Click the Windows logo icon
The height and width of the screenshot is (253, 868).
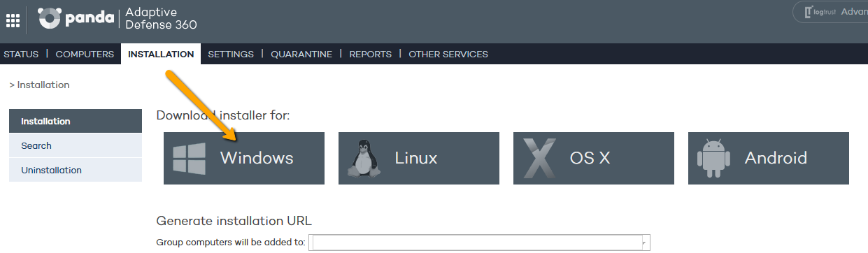point(190,159)
